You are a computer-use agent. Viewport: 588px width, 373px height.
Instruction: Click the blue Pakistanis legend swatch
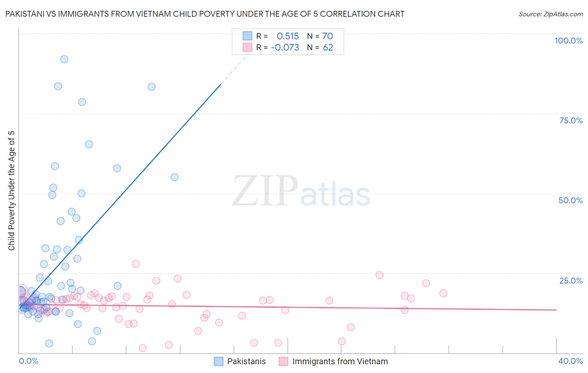coord(219,361)
